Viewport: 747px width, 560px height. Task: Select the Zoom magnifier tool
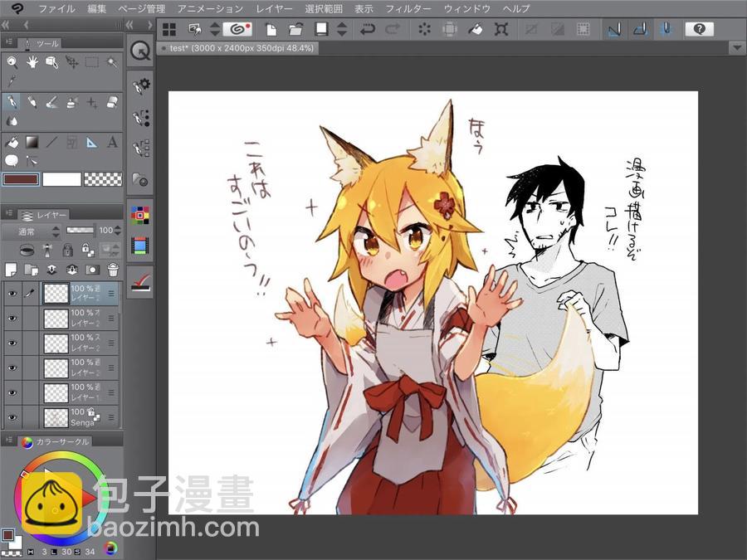pos(12,62)
